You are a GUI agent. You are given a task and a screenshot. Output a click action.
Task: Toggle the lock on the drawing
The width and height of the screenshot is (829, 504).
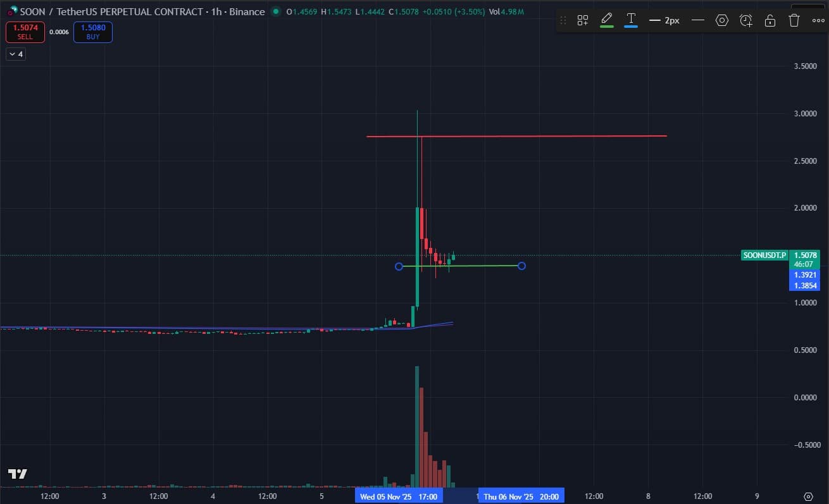pos(770,20)
